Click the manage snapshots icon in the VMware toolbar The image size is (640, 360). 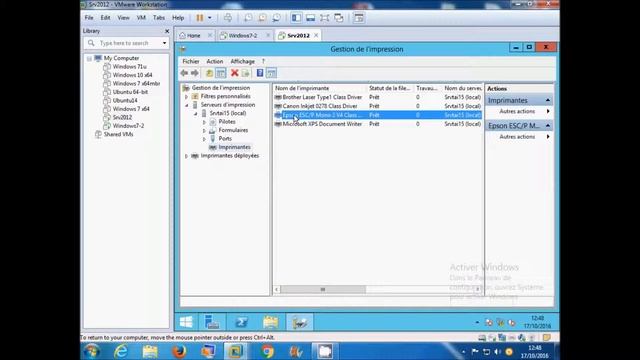click(276, 18)
